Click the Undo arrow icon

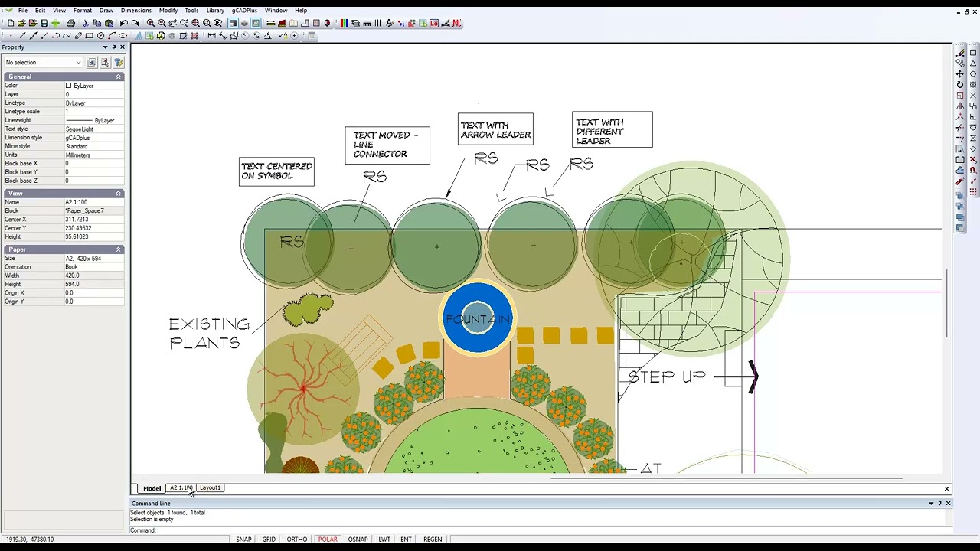pos(124,23)
